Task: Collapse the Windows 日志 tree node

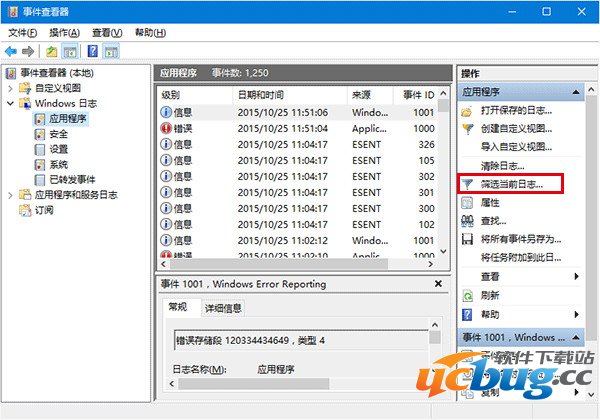Action: click(x=11, y=103)
